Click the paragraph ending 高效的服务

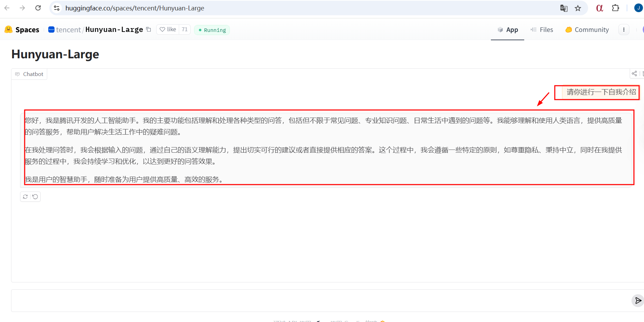point(125,179)
